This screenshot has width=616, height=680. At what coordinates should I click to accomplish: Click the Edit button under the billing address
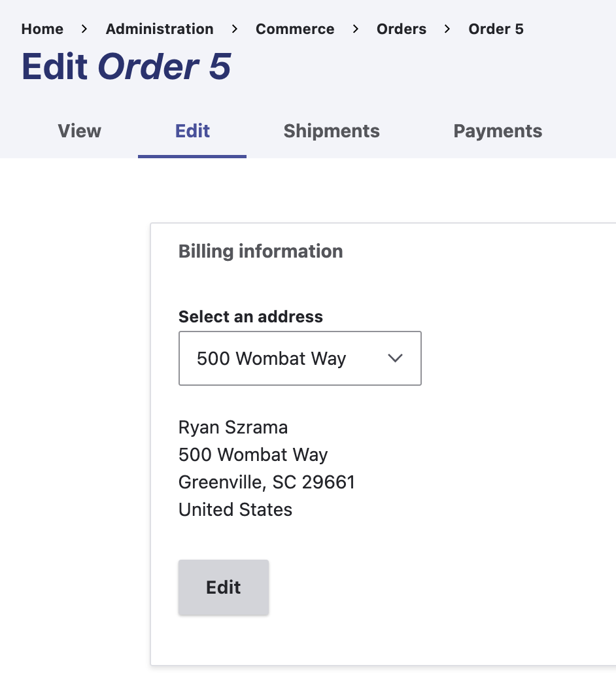(223, 587)
